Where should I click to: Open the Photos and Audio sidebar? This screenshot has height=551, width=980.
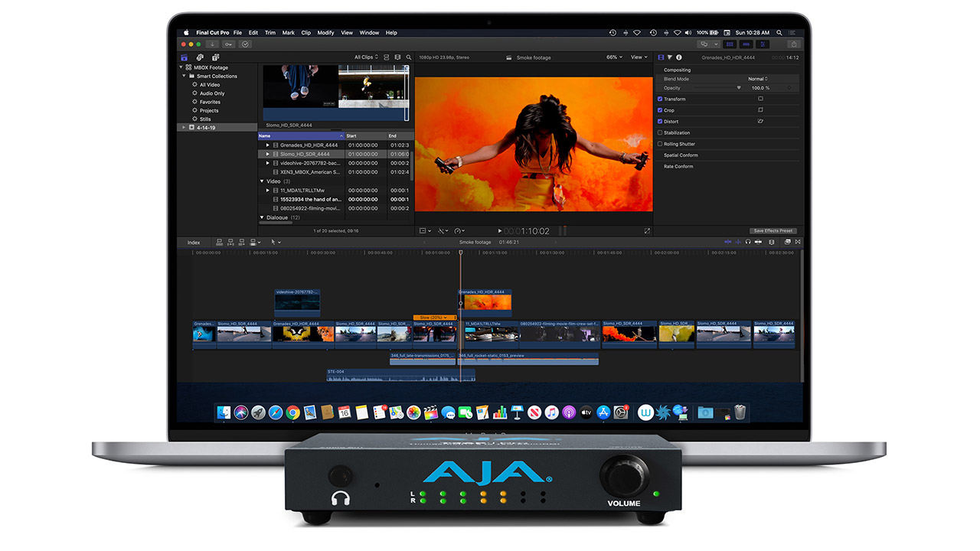click(x=200, y=57)
